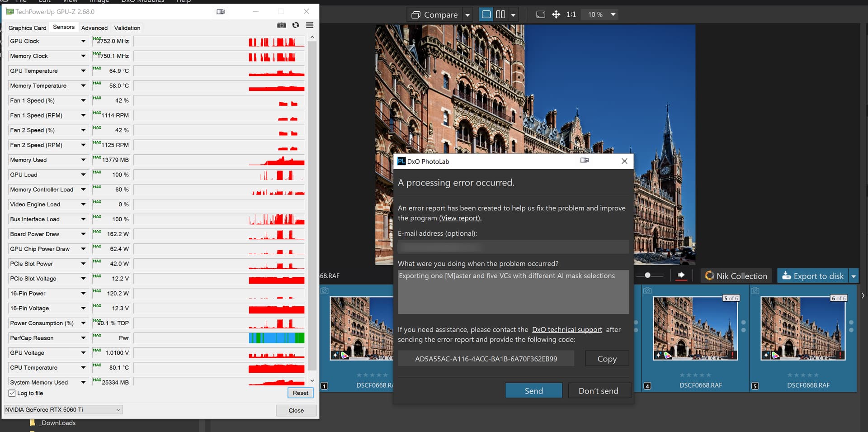This screenshot has height=432, width=868.
Task: Click the fit-to-screen zoom icon
Action: [x=540, y=14]
